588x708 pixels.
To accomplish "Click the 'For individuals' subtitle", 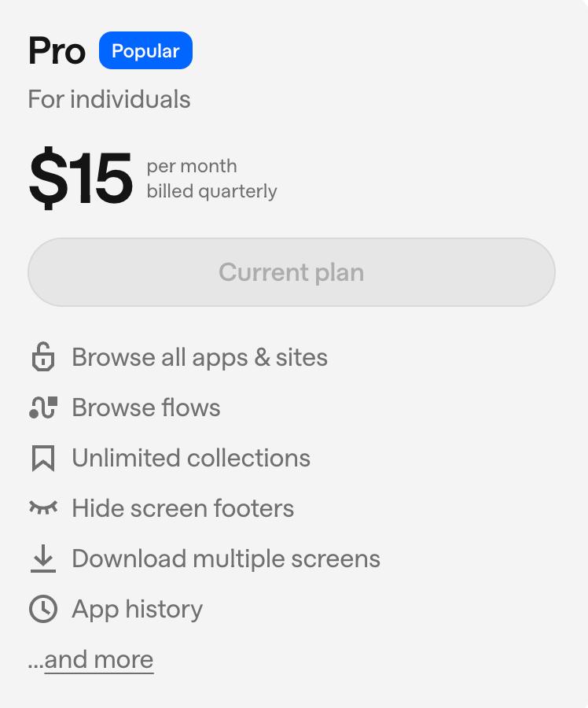I will click(109, 99).
